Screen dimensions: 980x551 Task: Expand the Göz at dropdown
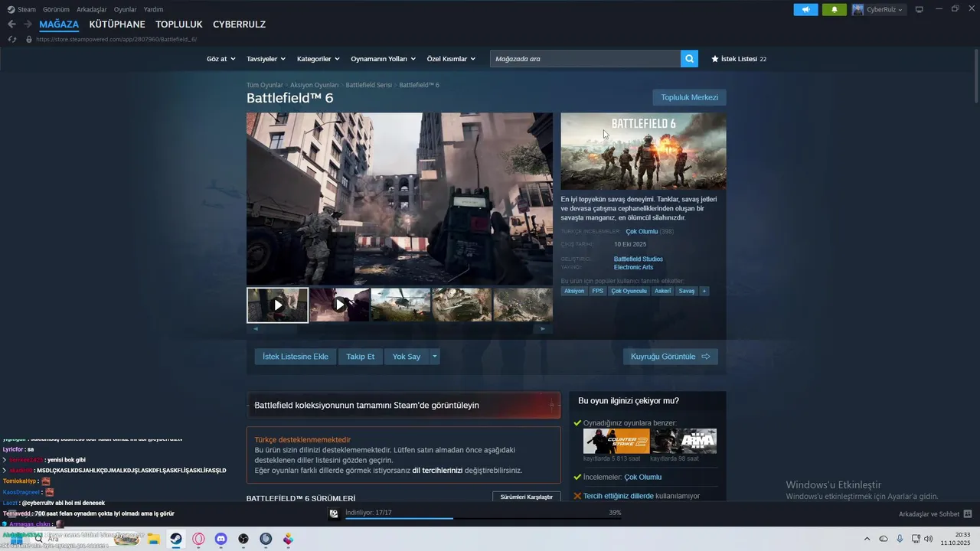pyautogui.click(x=220, y=59)
